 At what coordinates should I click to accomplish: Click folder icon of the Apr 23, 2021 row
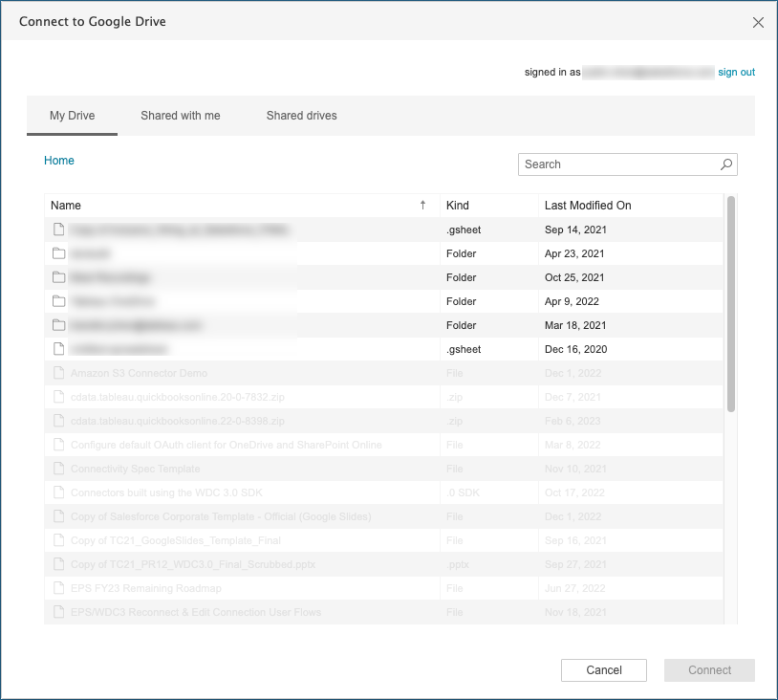[58, 253]
